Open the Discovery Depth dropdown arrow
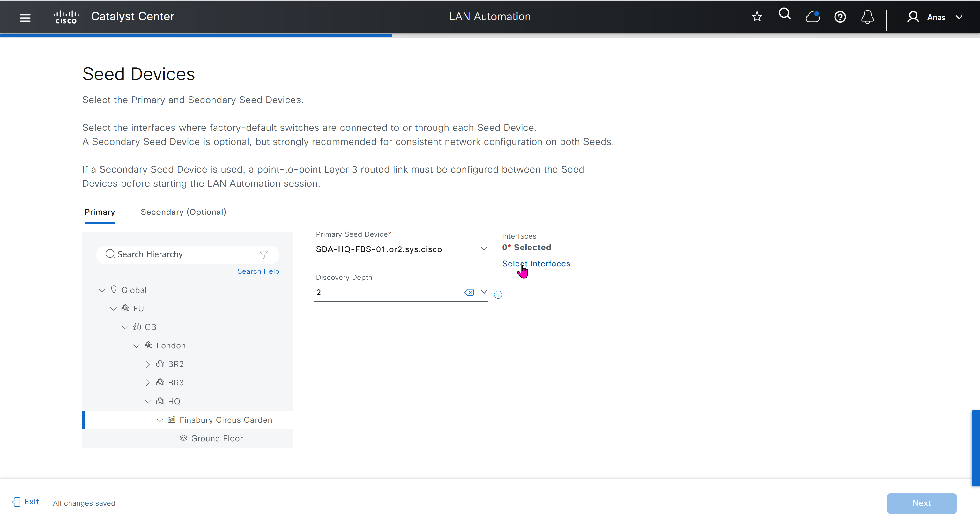Screen dimensions: 980x528 pyautogui.click(x=484, y=292)
